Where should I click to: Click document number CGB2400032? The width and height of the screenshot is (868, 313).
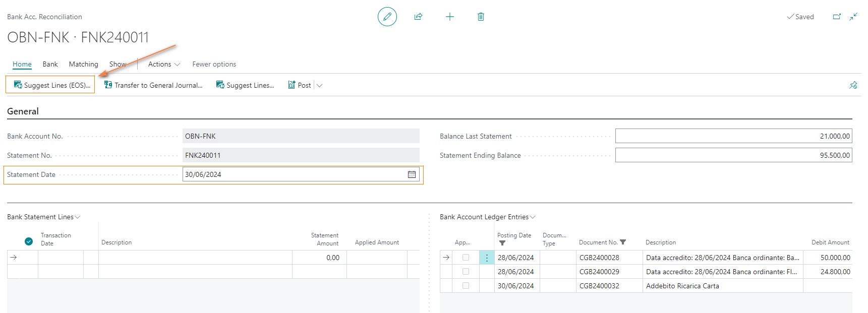599,286
